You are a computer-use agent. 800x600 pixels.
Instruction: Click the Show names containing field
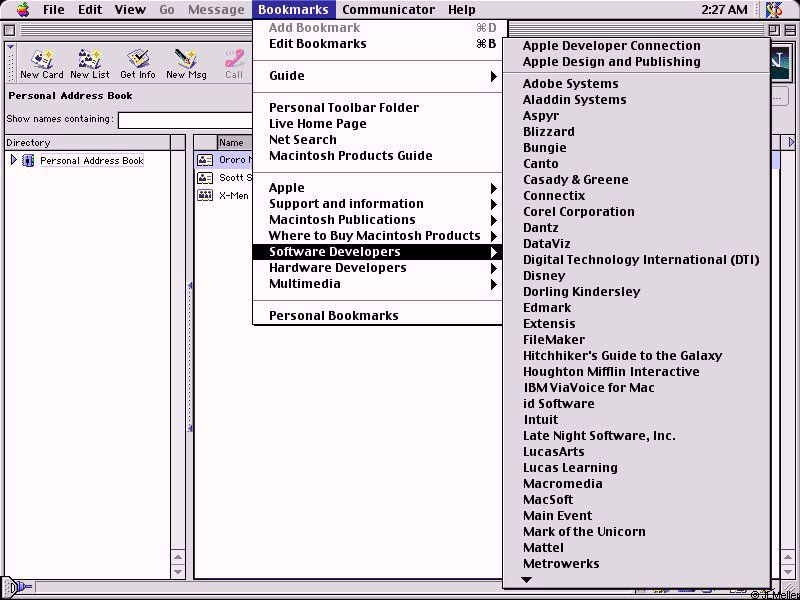[x=186, y=120]
